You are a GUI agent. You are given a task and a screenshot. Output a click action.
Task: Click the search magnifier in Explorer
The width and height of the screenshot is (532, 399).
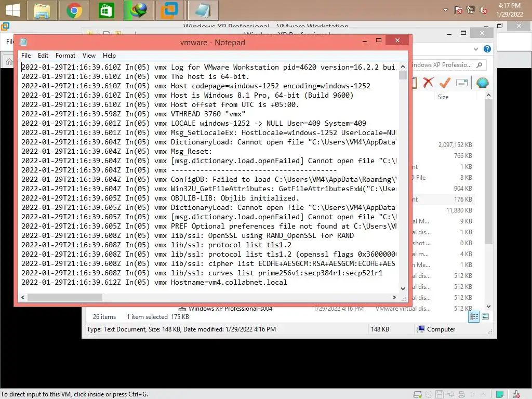[480, 65]
